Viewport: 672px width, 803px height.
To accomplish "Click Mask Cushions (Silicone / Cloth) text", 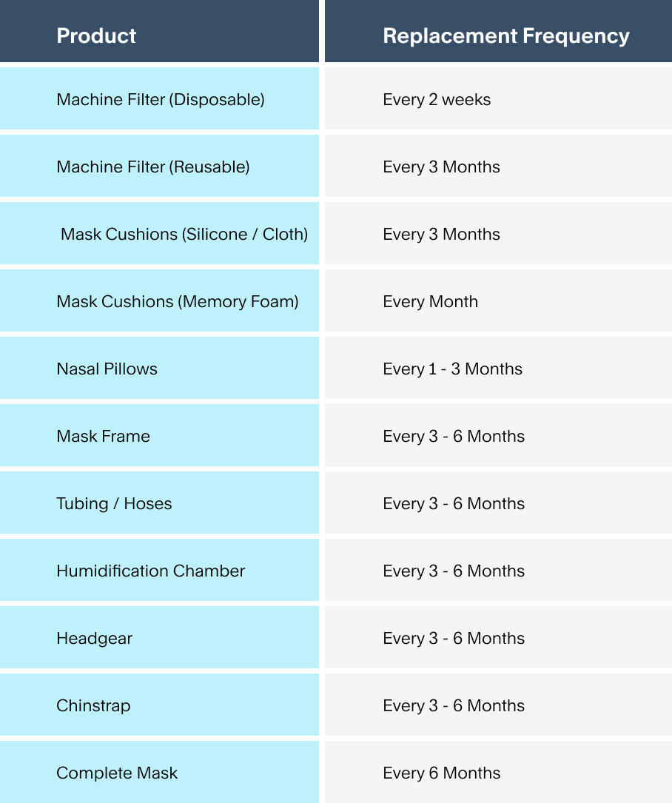I will pyautogui.click(x=184, y=234).
